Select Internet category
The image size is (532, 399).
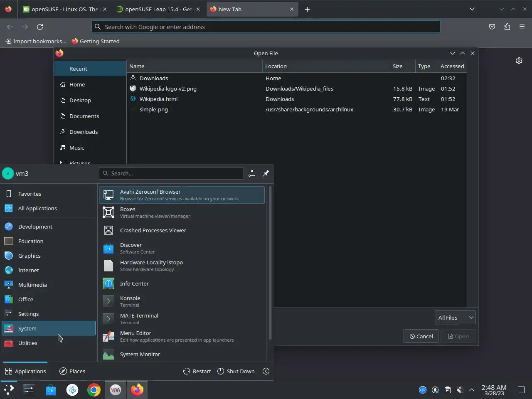click(x=49, y=270)
